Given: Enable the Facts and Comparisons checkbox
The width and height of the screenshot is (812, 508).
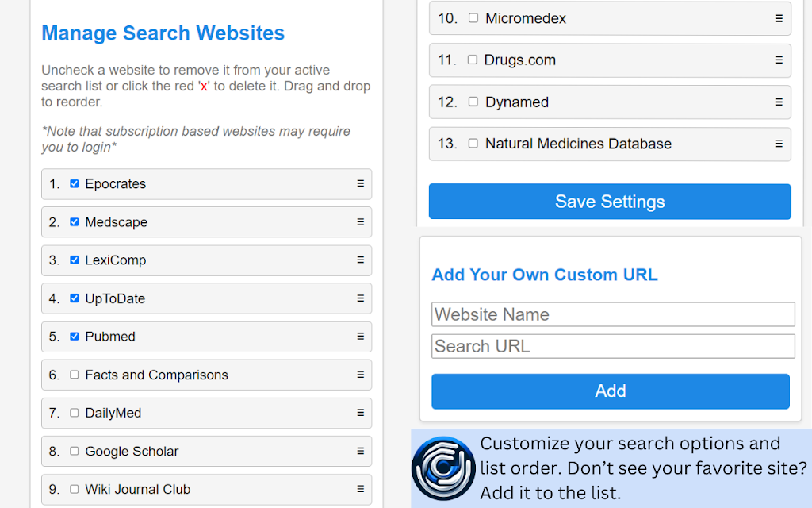Looking at the screenshot, I should 74,375.
